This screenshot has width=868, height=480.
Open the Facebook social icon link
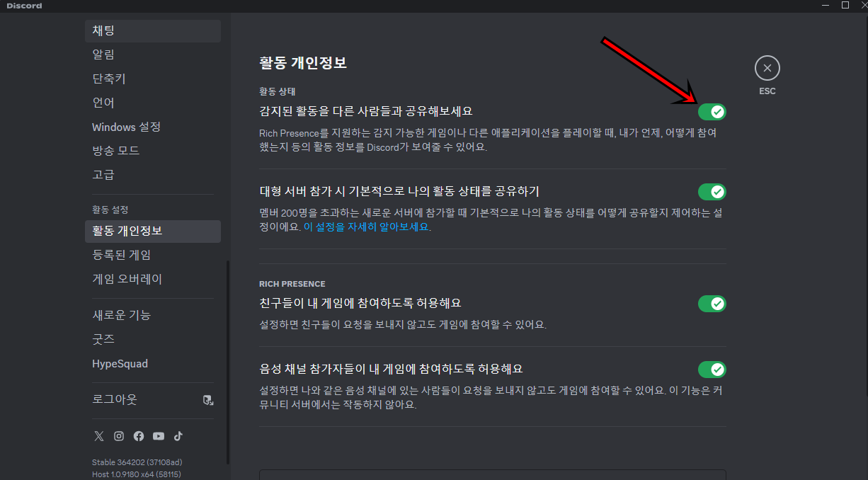139,436
